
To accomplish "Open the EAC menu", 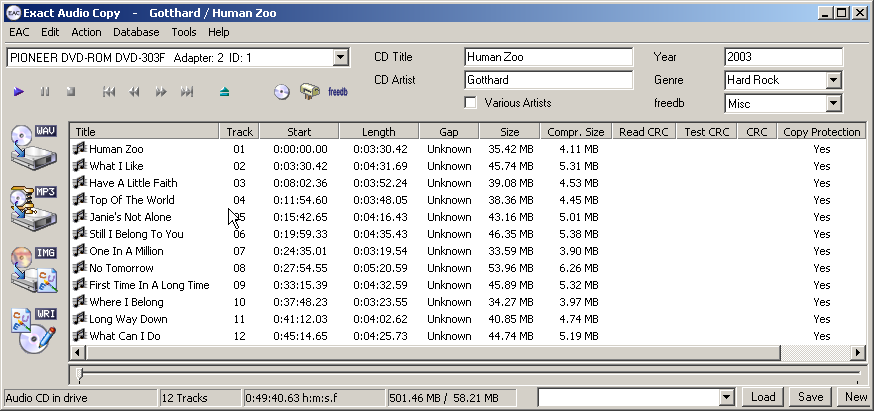I will tap(20, 32).
